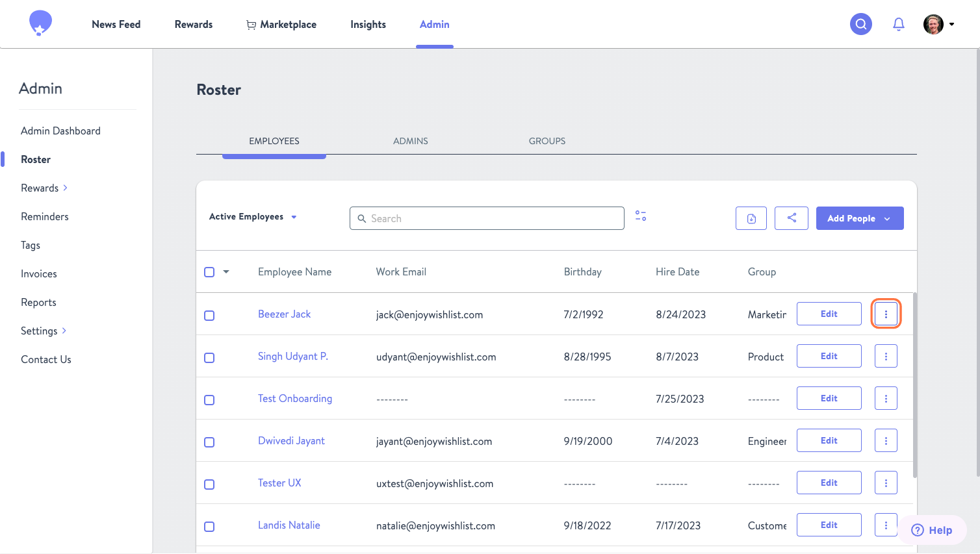Expand the profile dropdown arrow

pos(952,24)
